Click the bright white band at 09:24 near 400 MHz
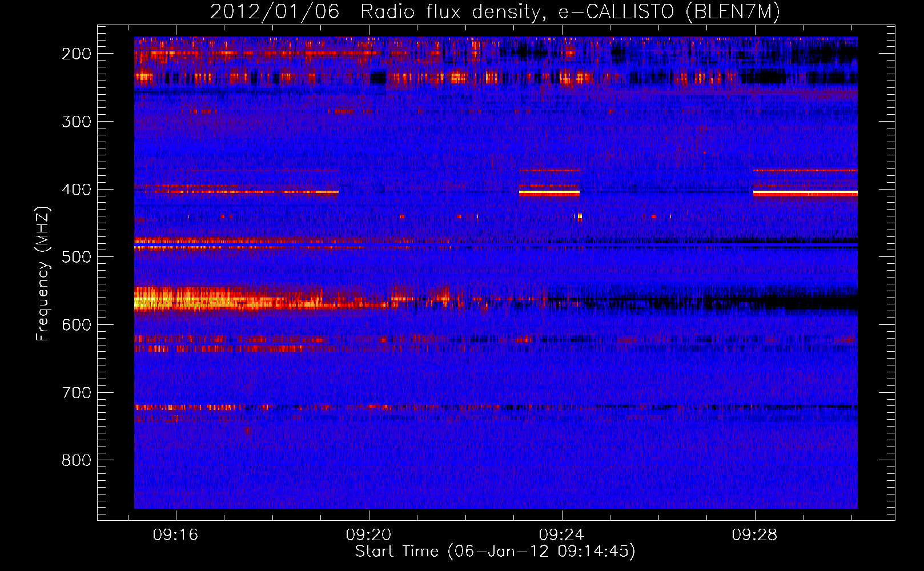 [x=549, y=193]
